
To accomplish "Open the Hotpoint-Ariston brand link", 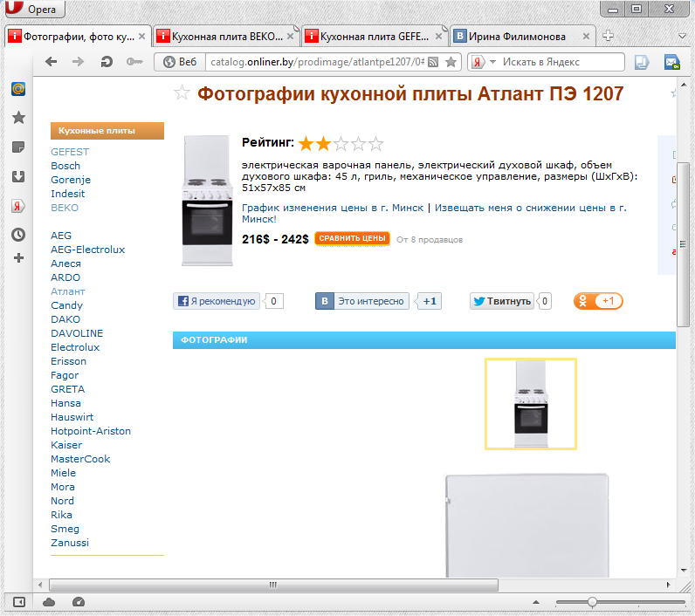I will pos(91,431).
